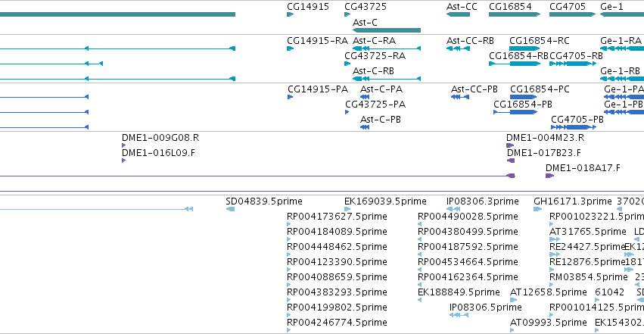This screenshot has height=334, width=644.
Task: Select the Ge-1-RB transcript label
Action: pos(621,71)
